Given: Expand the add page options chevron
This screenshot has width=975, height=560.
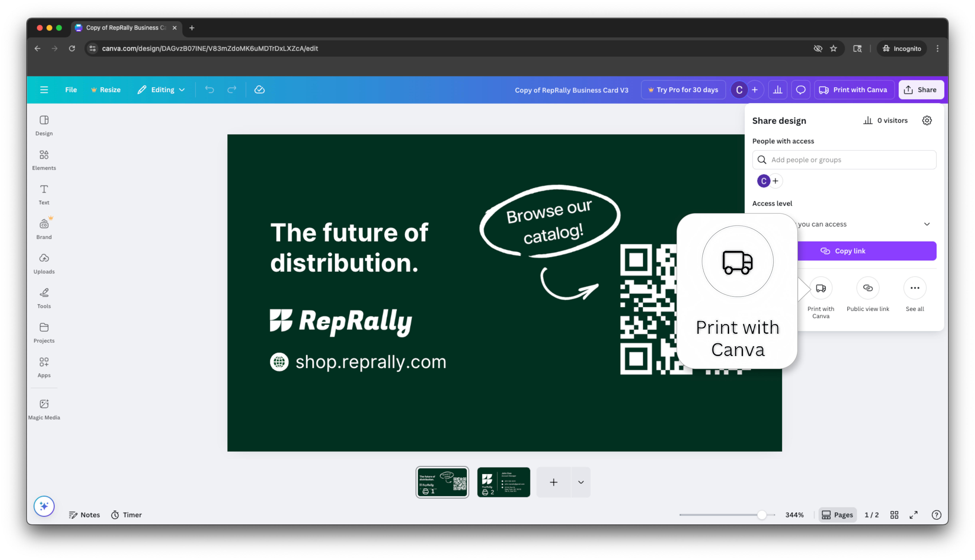Looking at the screenshot, I should point(581,482).
